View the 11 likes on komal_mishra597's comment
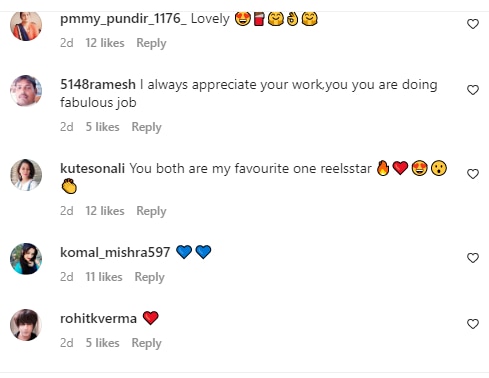The width and height of the screenshot is (489, 378). click(x=104, y=277)
